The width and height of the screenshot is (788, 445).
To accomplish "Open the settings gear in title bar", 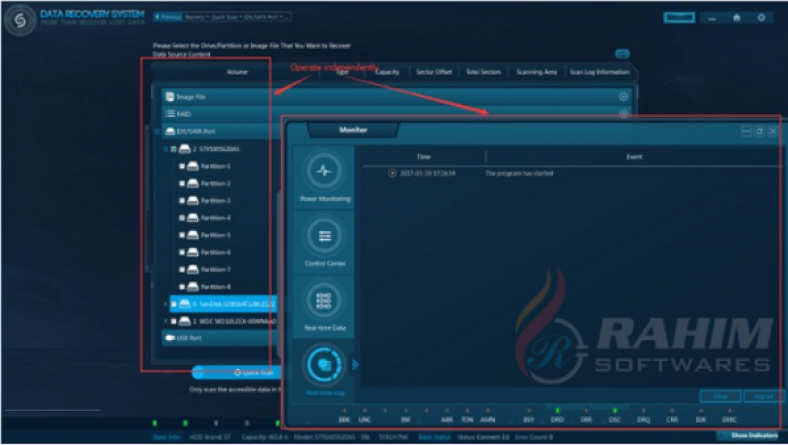I will click(x=761, y=18).
